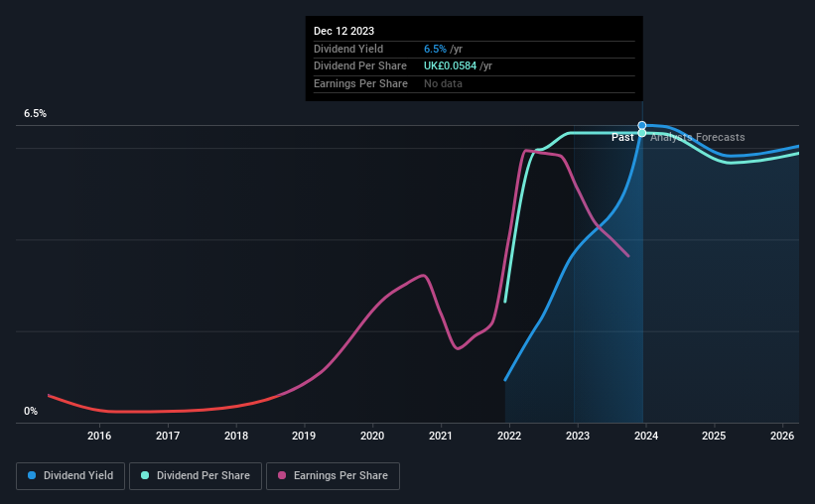The height and width of the screenshot is (504, 815).
Task: Click the teal dot in Dividend Per Share legend
Action: tap(145, 475)
